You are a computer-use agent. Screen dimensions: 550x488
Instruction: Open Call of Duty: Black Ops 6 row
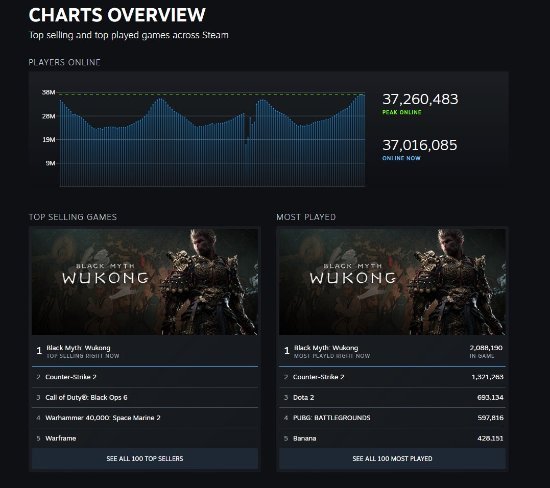[x=145, y=397]
